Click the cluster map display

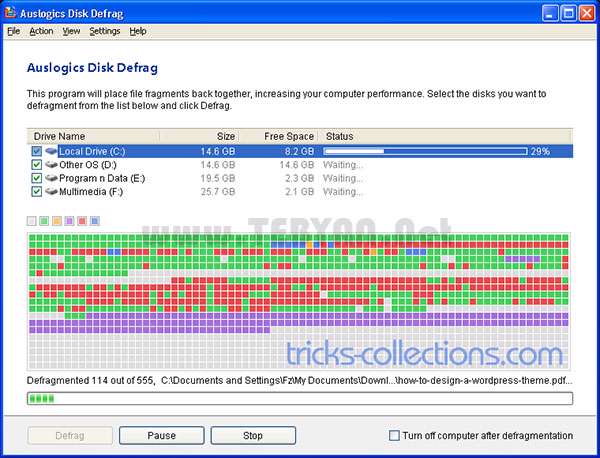coord(299,302)
